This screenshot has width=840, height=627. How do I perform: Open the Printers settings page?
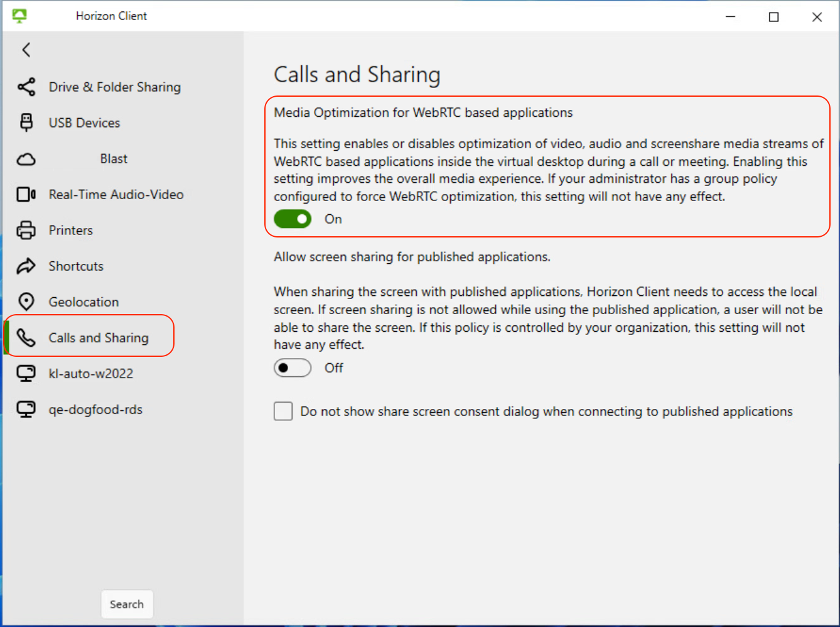(71, 231)
